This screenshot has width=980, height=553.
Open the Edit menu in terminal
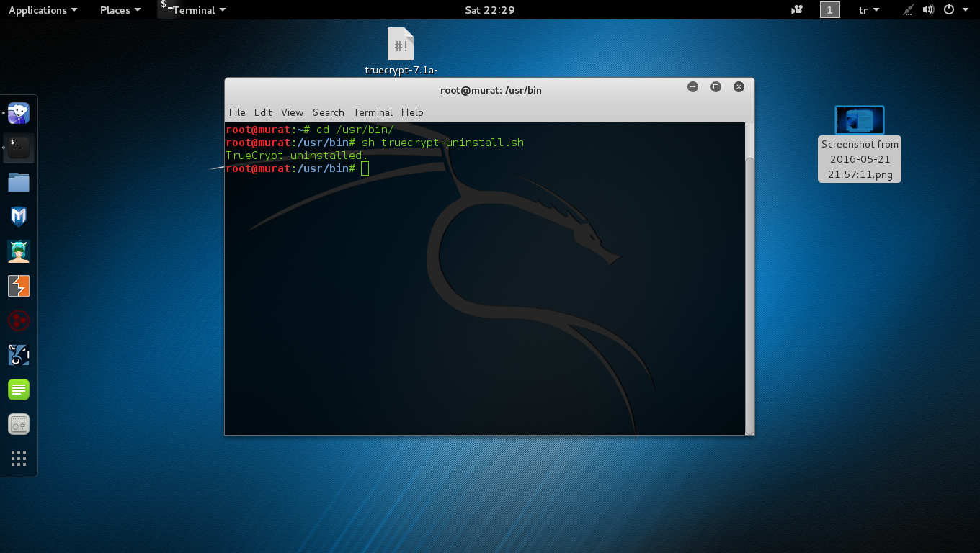click(x=263, y=112)
